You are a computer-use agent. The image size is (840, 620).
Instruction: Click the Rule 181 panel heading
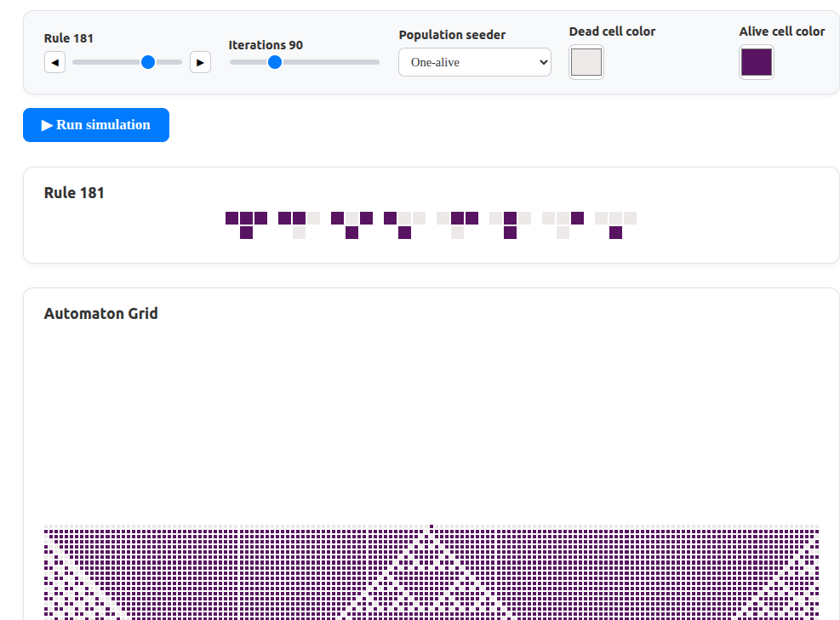74,192
